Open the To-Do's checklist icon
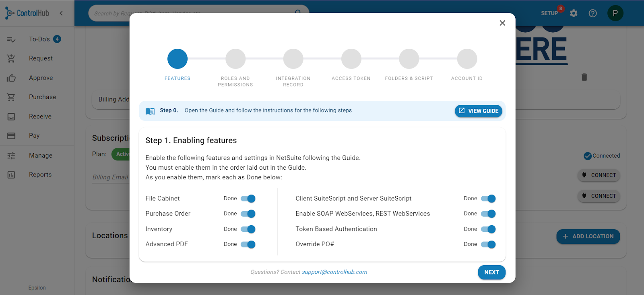Screen dimensions: 644x295 click(11, 39)
